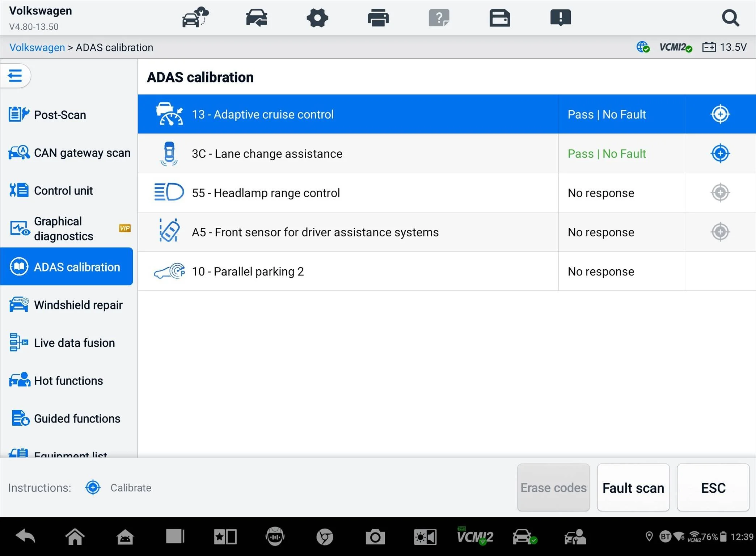Collapse the sidebar with the menu icon
The height and width of the screenshot is (556, 756).
pyautogui.click(x=15, y=76)
